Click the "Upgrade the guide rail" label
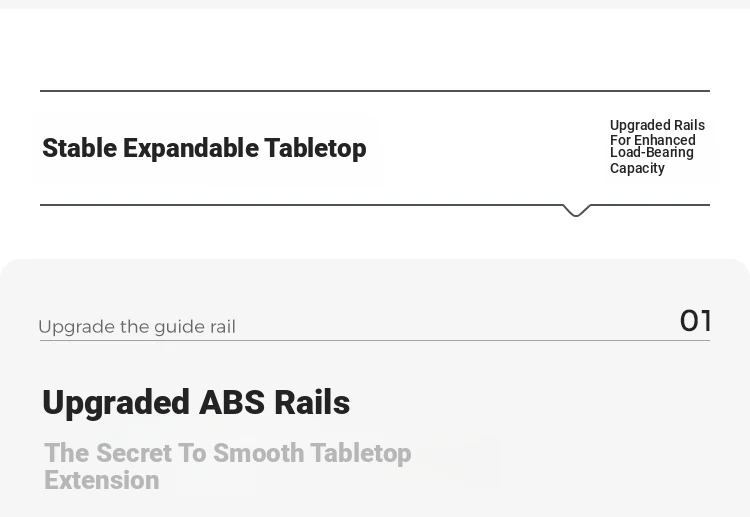The image size is (750, 517). pyautogui.click(x=137, y=327)
